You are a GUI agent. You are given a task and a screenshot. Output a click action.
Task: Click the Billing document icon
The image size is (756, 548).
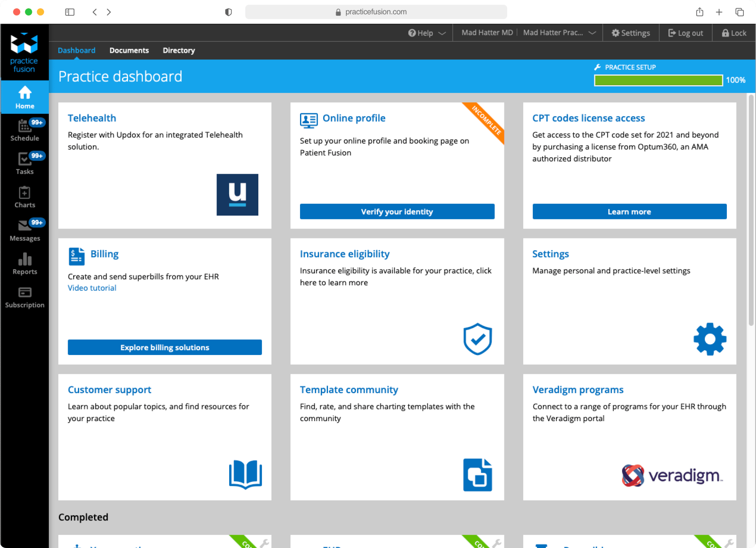click(x=76, y=256)
